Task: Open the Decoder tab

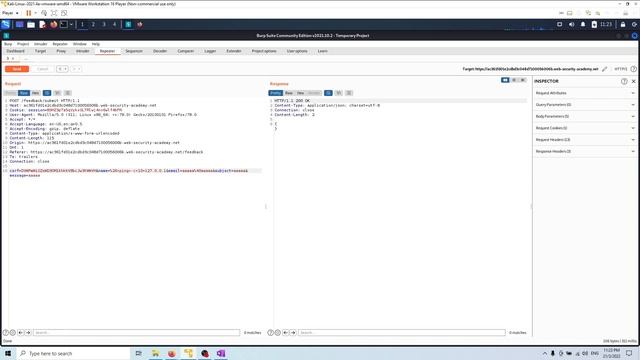Action: (x=160, y=51)
